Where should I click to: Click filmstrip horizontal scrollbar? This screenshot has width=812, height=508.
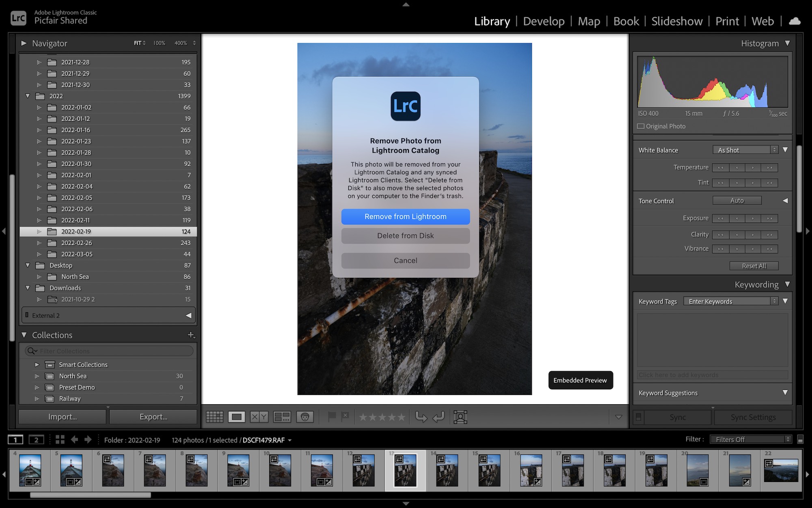(90, 495)
